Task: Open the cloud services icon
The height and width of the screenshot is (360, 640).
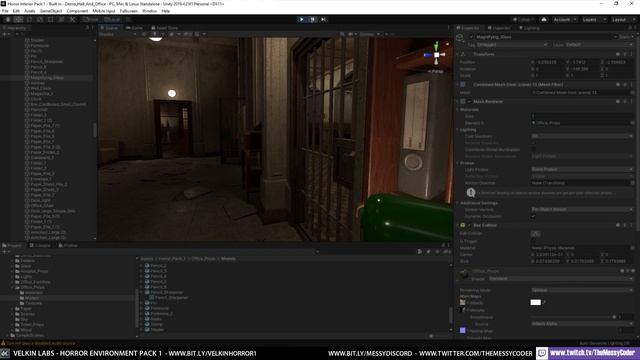Action: tap(544, 20)
